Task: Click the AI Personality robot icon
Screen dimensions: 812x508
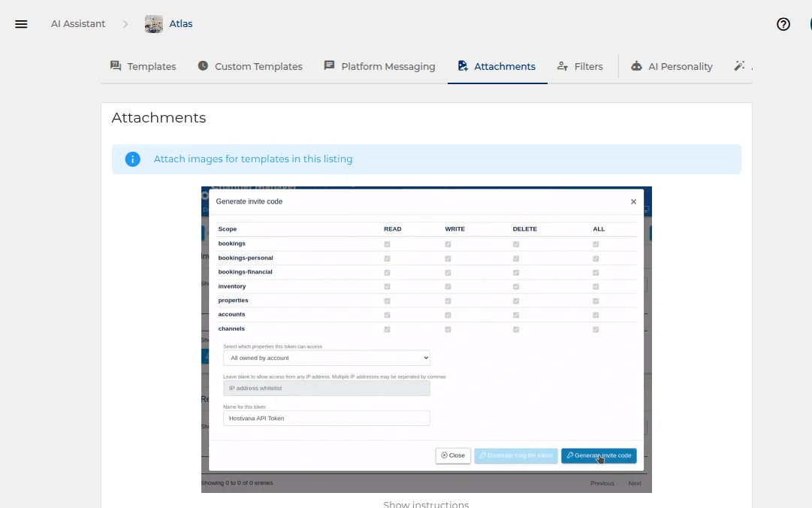Action: pos(636,66)
